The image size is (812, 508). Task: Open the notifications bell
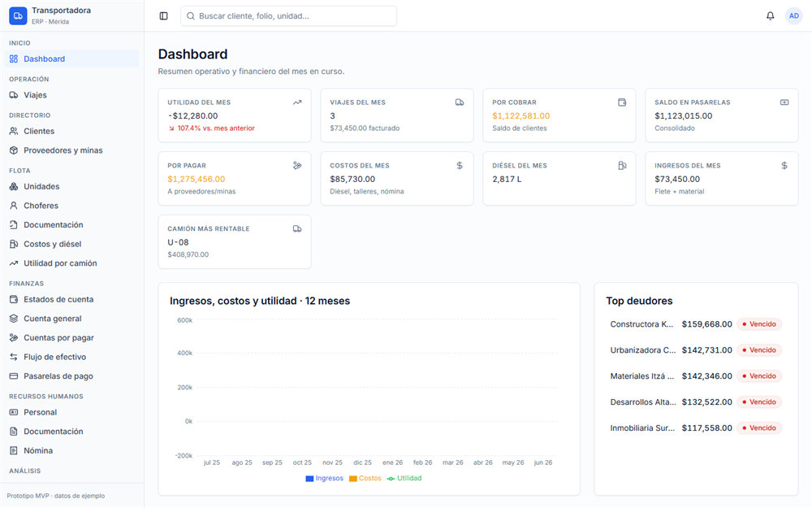point(770,16)
